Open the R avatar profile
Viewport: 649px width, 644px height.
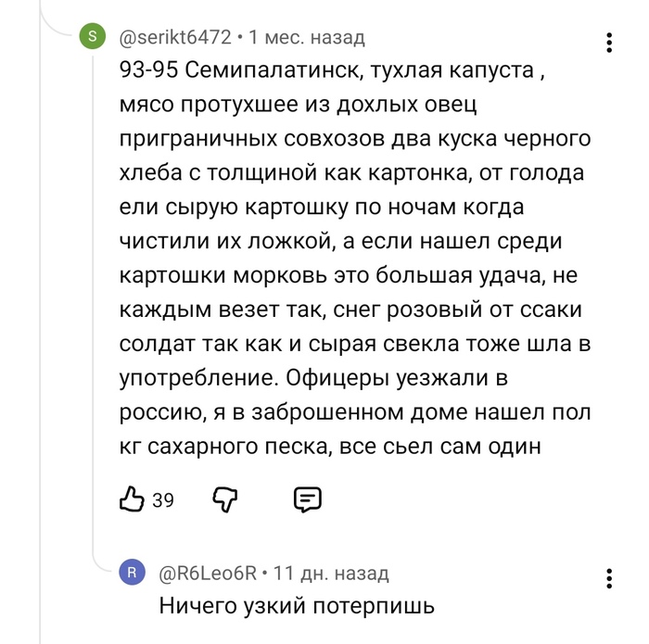(133, 574)
